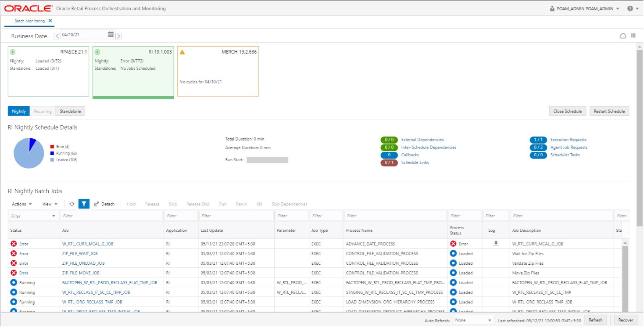The width and height of the screenshot is (644, 328).
Task: Click process status error icon for ADVANCE_DATE_PROCESS
Action: click(453, 244)
